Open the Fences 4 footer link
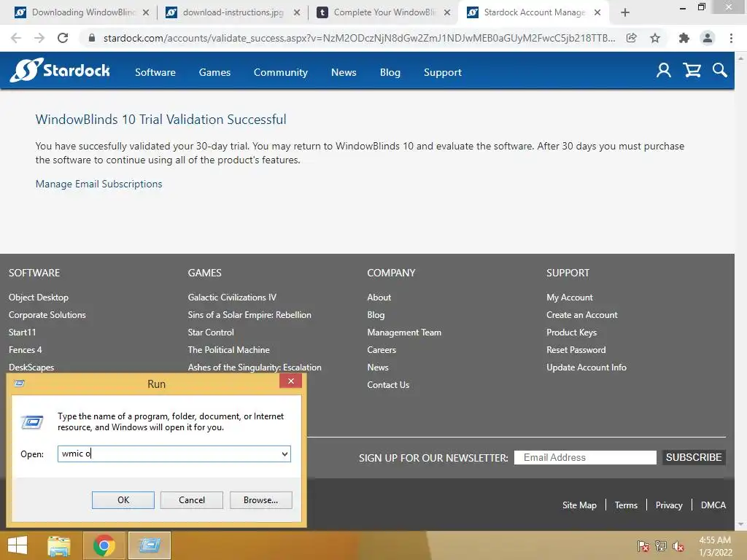Screen dimensions: 747x560 26,349
